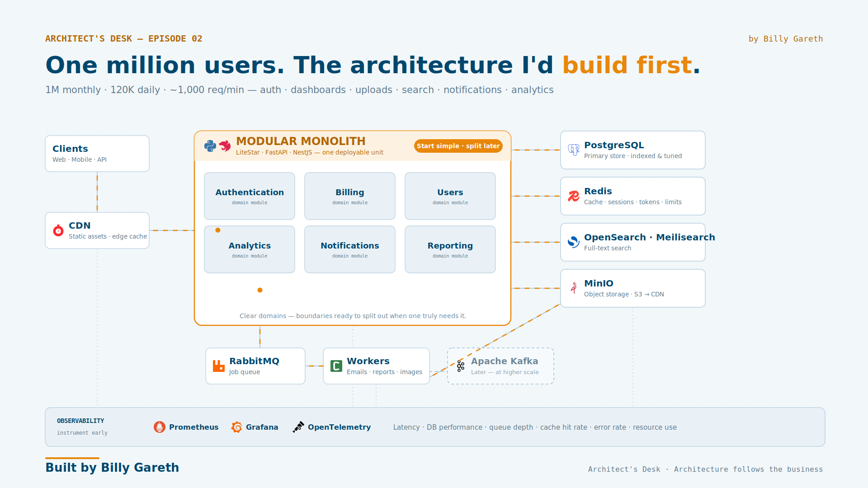The width and height of the screenshot is (868, 488).
Task: Click the CDN red timer icon
Action: coord(58,230)
